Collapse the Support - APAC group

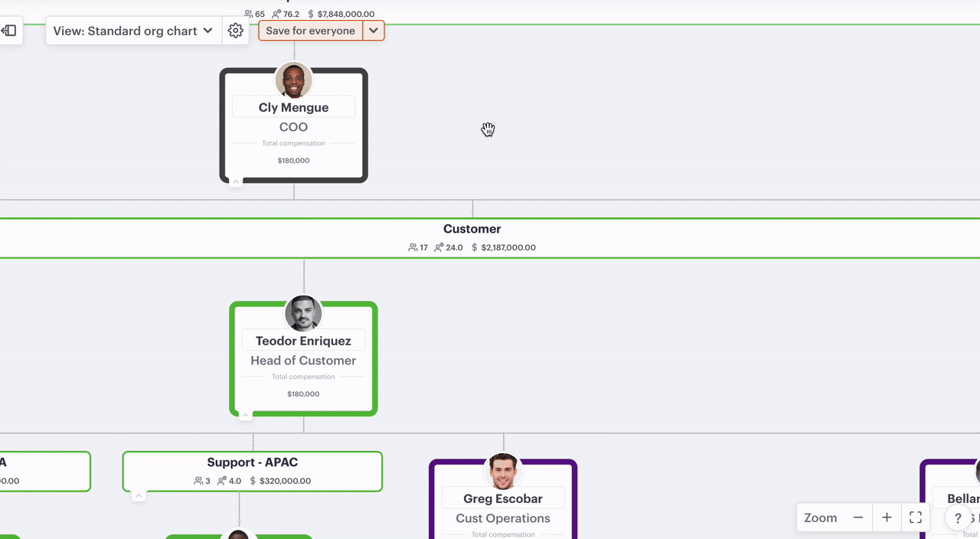click(139, 496)
